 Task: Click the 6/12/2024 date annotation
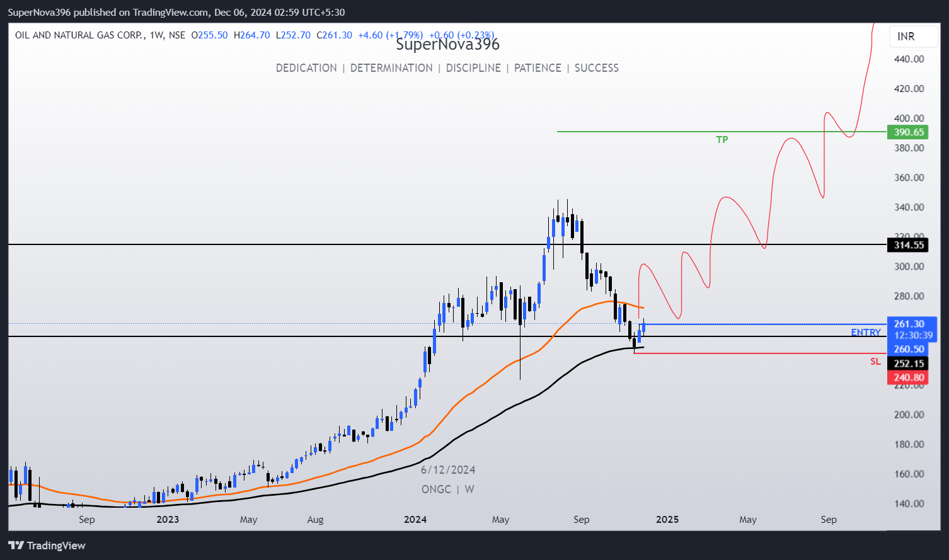(x=448, y=470)
